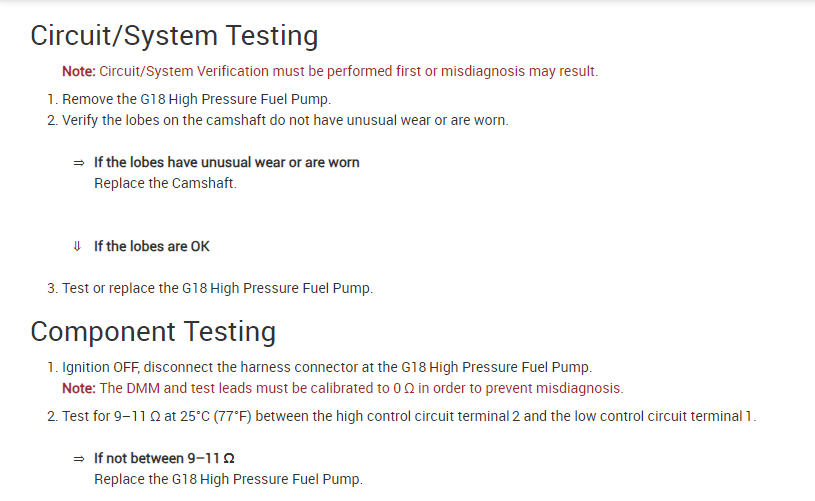Click the bold 'Note:' label before 'The DMM'
Screen dimensions: 815x501
click(x=79, y=388)
